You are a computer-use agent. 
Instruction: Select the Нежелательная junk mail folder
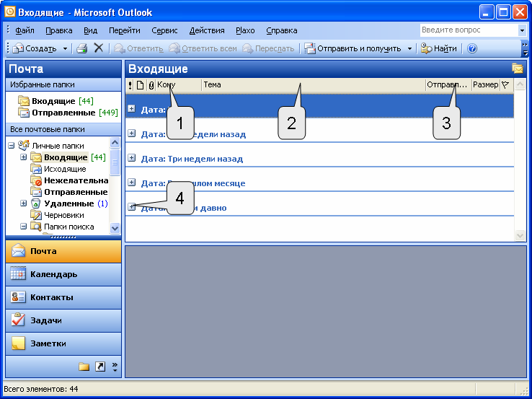69,180
